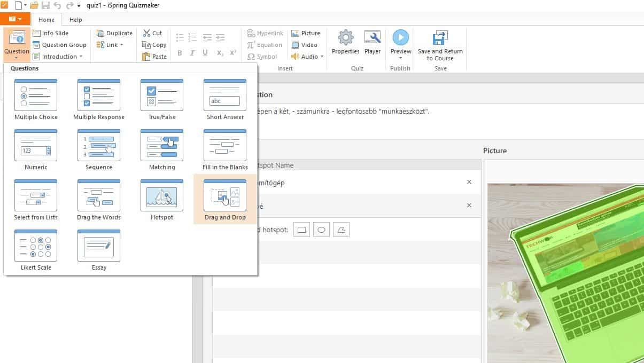Select the Hotspot question icon
This screenshot has height=363, width=644.
pyautogui.click(x=162, y=200)
